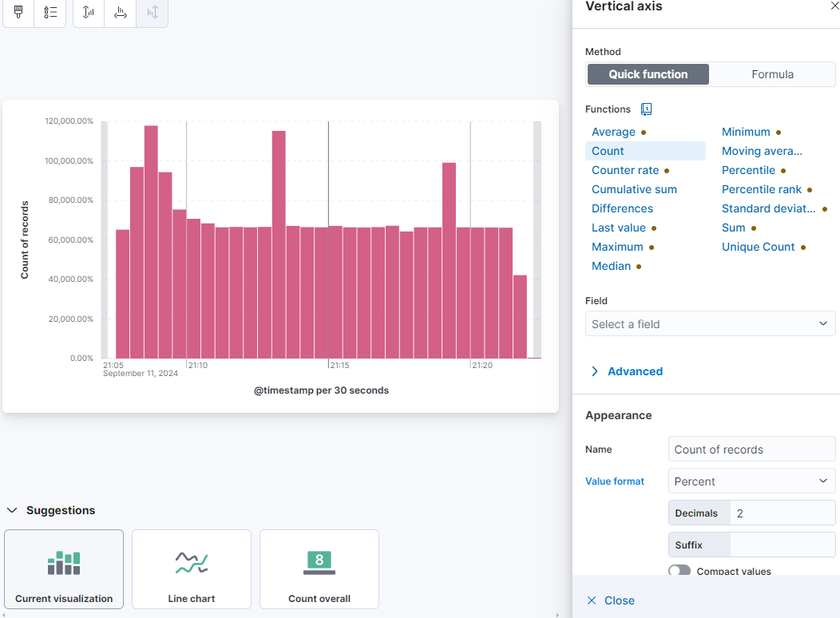
Task: Select the Unique Count function
Action: coord(758,246)
